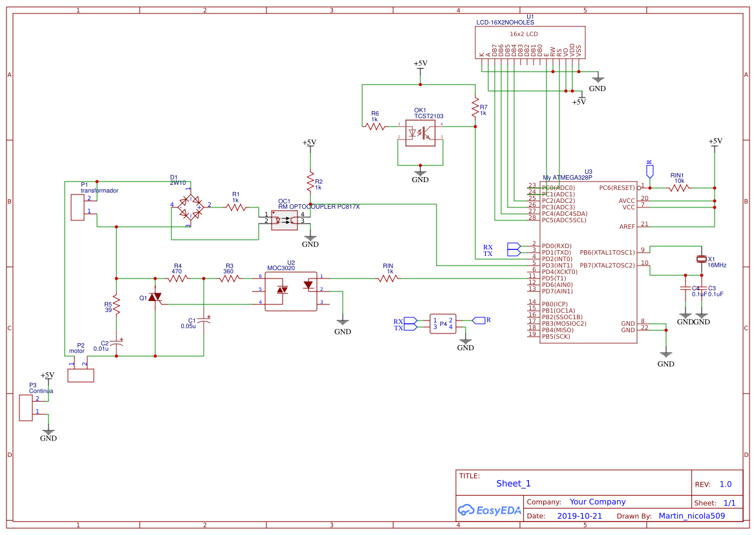Click the TX net port near P4
This screenshot has height=535, width=756.
pyautogui.click(x=411, y=328)
